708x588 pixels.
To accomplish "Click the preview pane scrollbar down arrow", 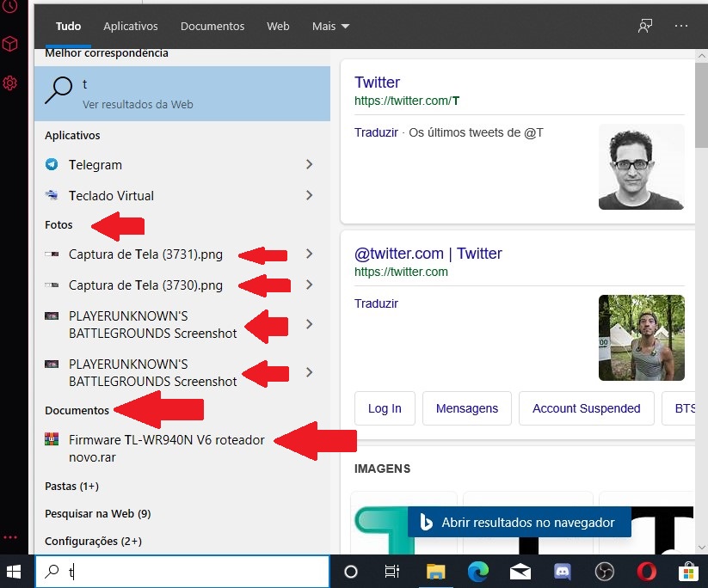I will tap(701, 548).
